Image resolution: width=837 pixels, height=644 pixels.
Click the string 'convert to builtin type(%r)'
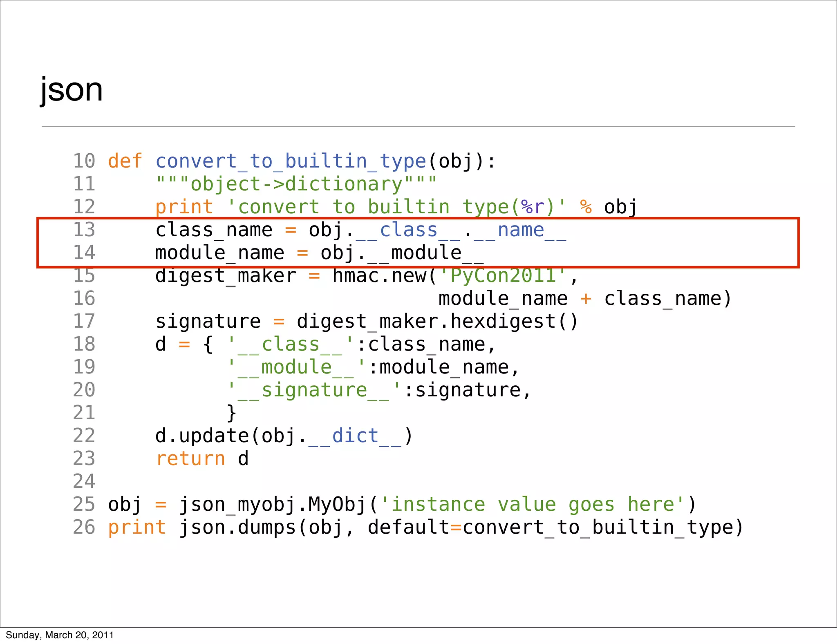point(396,207)
